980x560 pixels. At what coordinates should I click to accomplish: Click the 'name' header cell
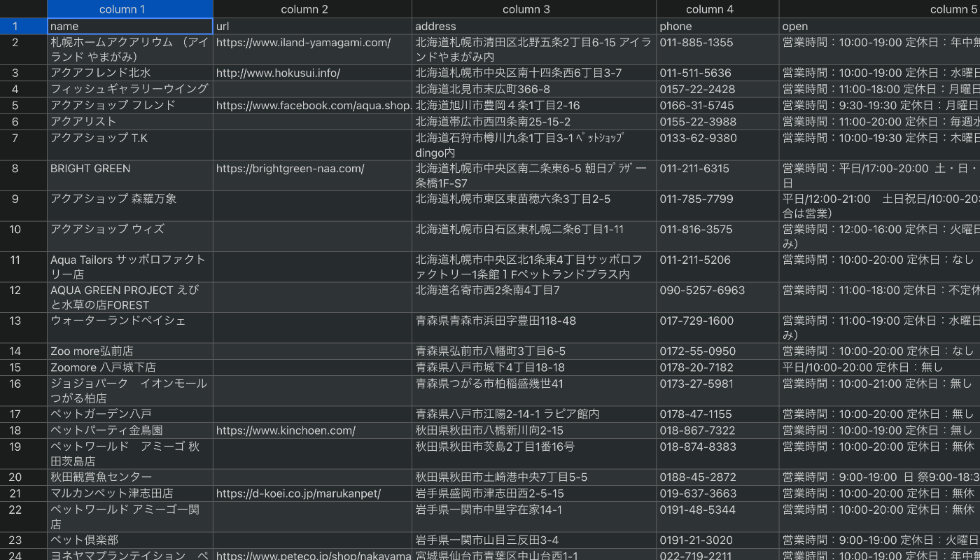tap(130, 27)
